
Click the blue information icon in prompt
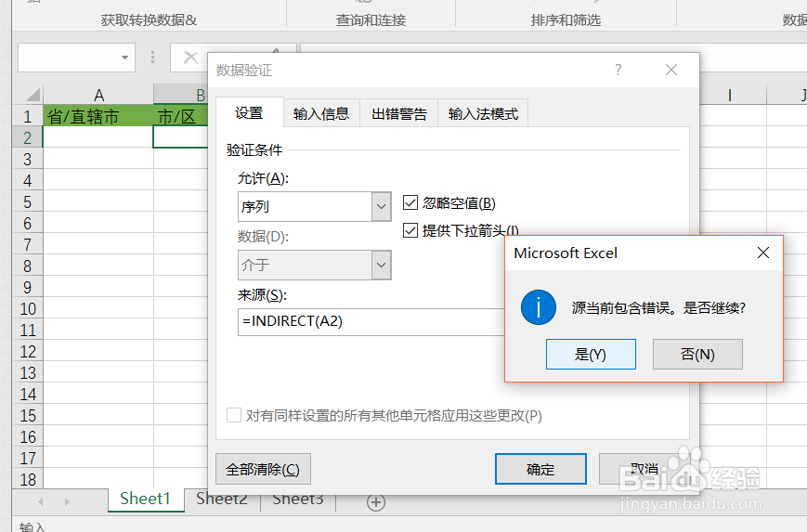click(539, 307)
